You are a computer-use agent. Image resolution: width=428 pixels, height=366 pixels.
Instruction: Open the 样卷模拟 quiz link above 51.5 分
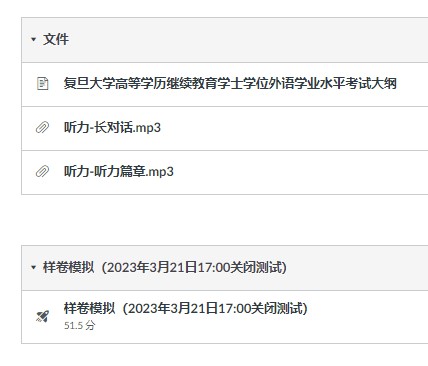186,308
